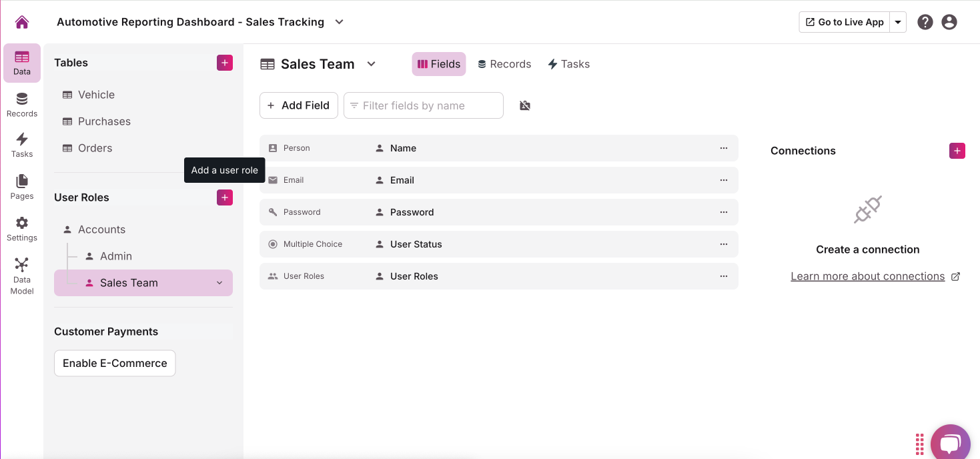The width and height of the screenshot is (980, 459).
Task: Go to Pages in the sidebar
Action: tap(22, 187)
